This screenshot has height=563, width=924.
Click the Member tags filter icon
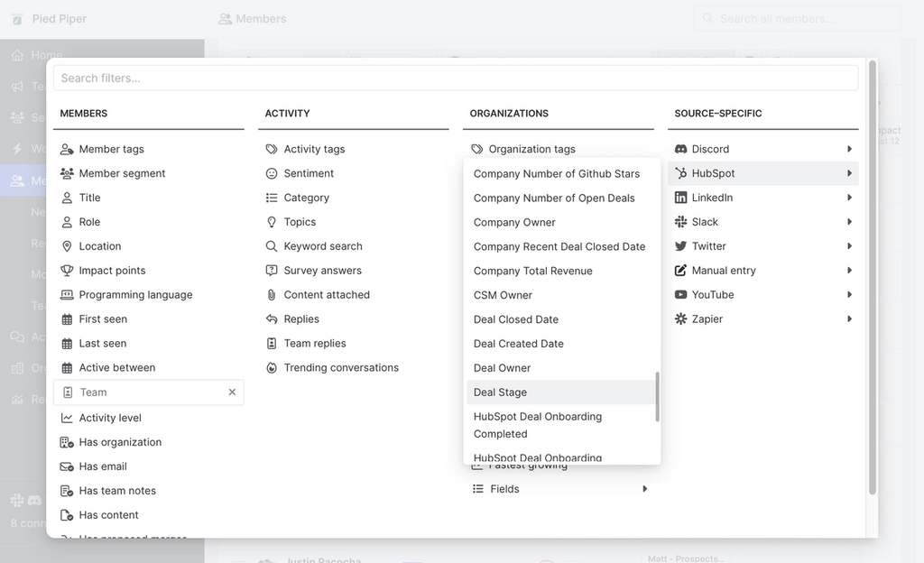click(69, 149)
